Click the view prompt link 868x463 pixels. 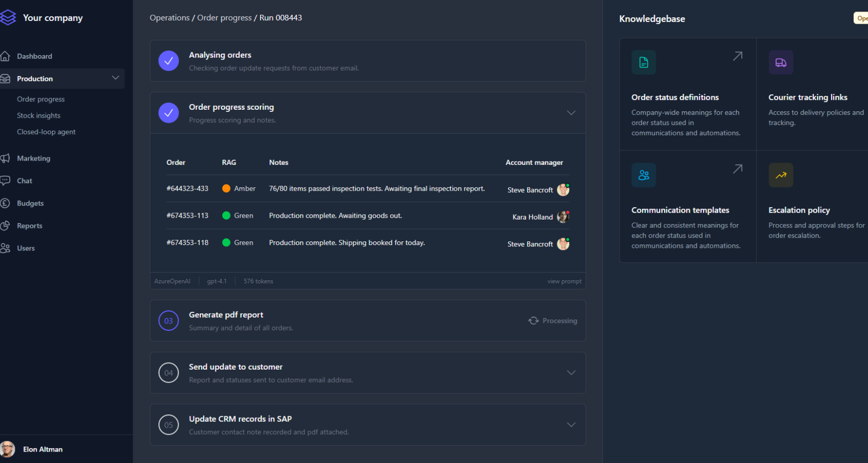tap(564, 282)
